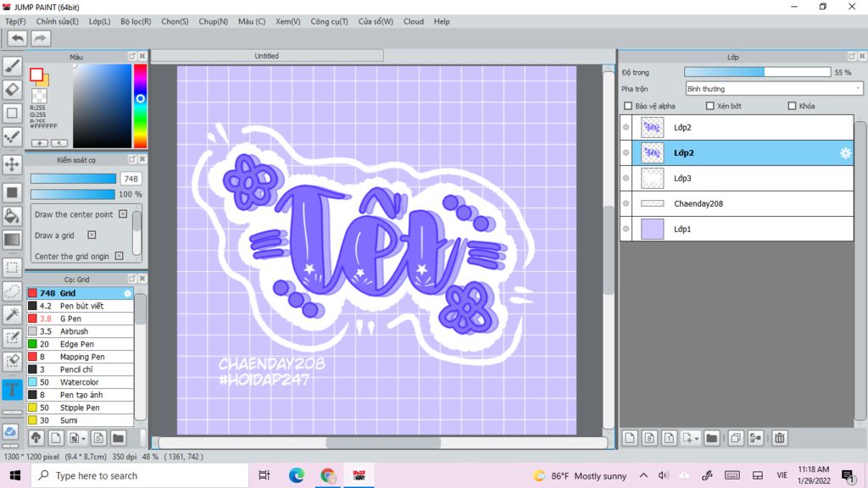
Task: Add layer folder icon
Action: point(712,438)
